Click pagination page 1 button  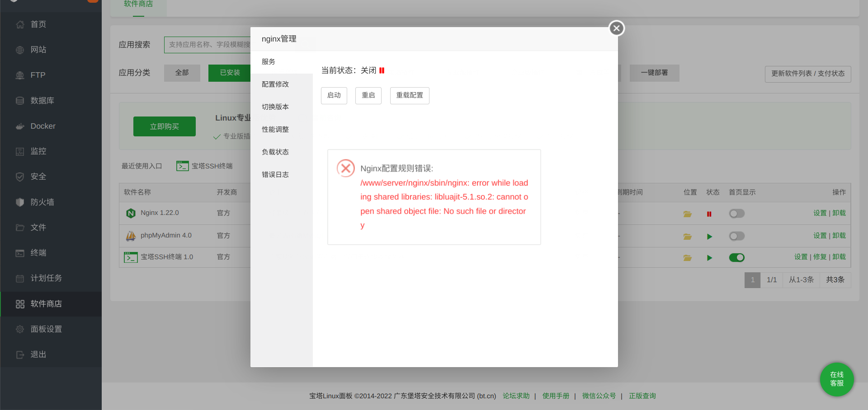752,280
